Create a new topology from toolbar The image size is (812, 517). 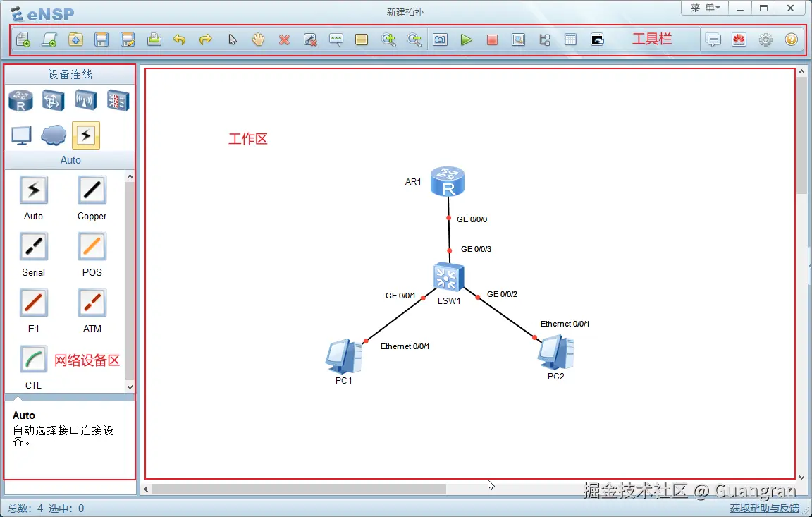pyautogui.click(x=23, y=39)
